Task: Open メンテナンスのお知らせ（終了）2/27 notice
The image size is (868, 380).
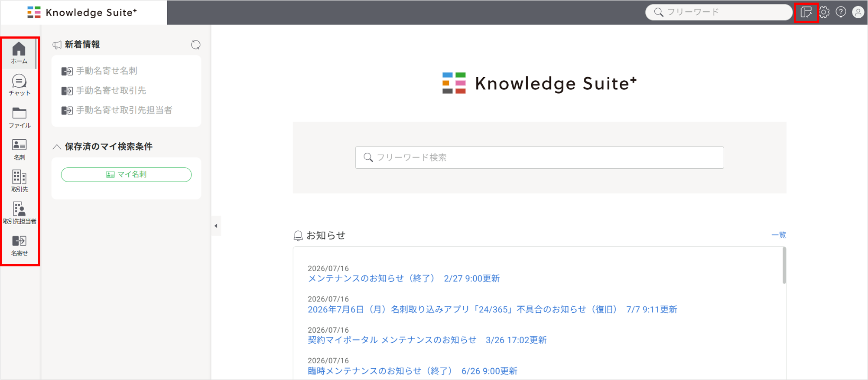Action: 404,278
